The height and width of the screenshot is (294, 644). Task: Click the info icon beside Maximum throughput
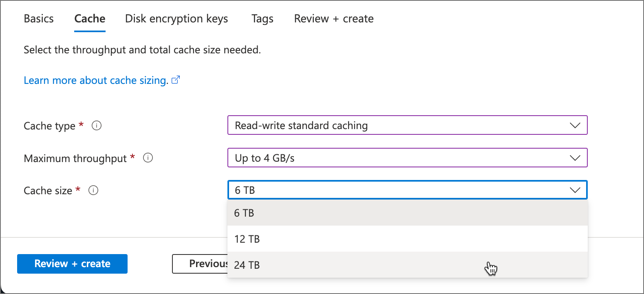[148, 158]
